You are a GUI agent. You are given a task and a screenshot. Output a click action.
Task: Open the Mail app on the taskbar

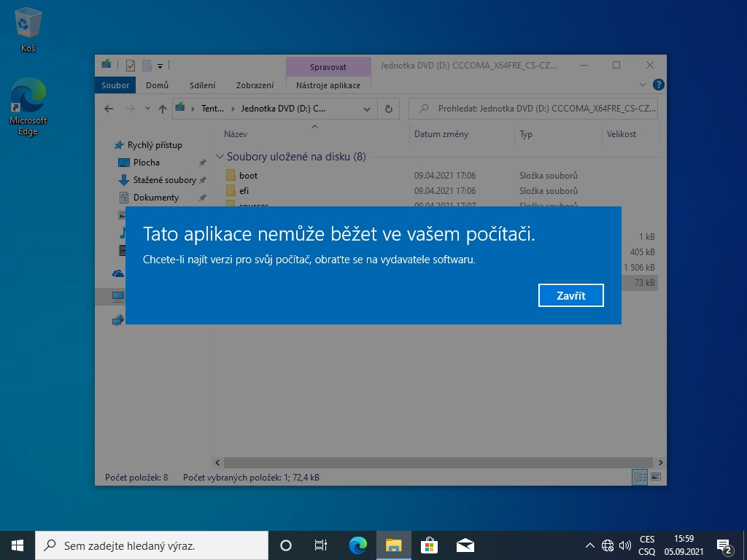[x=465, y=545]
